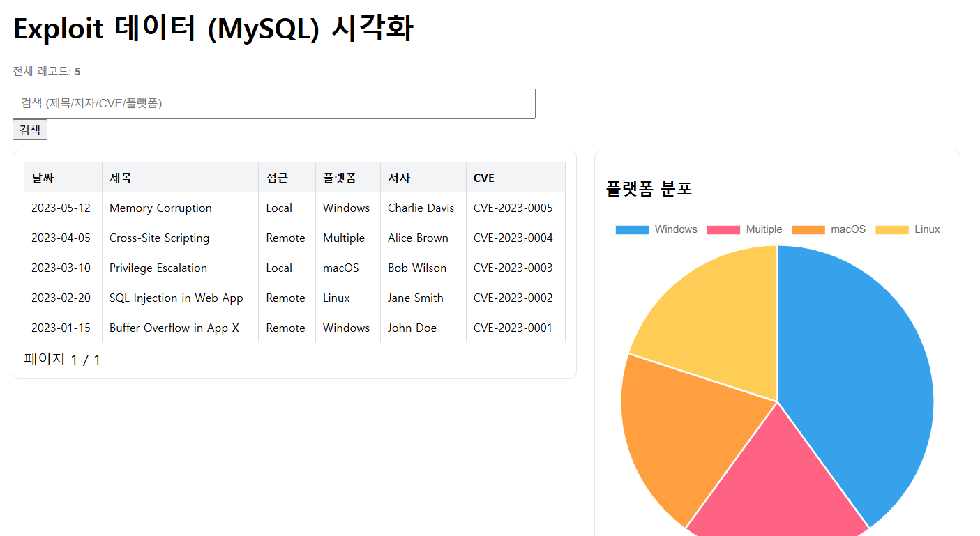980x536 pixels.
Task: Toggle the Linux legend color box
Action: click(x=892, y=229)
